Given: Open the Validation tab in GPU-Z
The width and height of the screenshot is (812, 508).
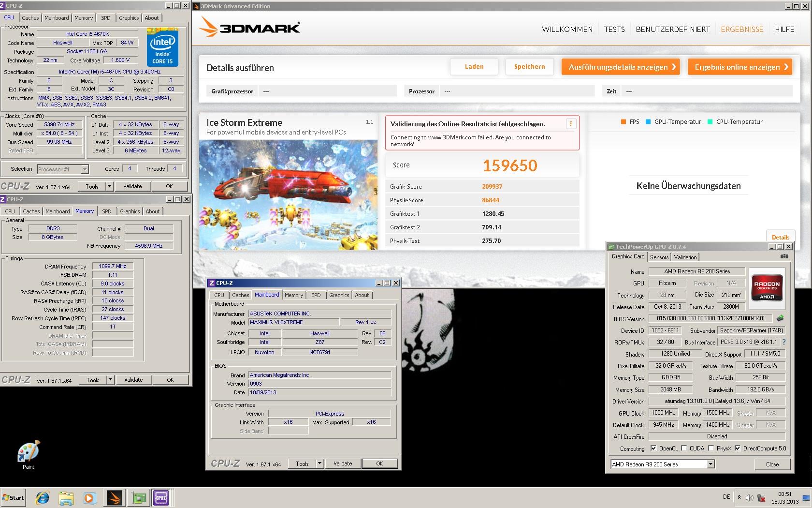Looking at the screenshot, I should pyautogui.click(x=685, y=257).
